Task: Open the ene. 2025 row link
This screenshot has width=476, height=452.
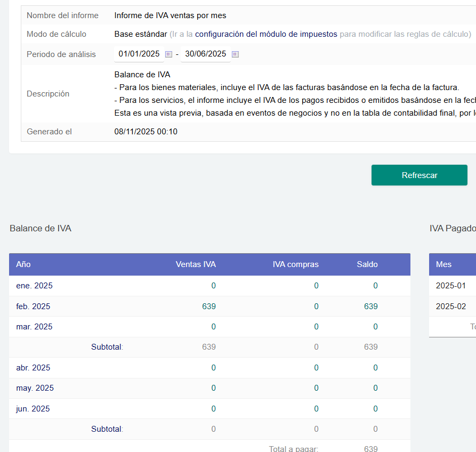Action: pos(34,286)
